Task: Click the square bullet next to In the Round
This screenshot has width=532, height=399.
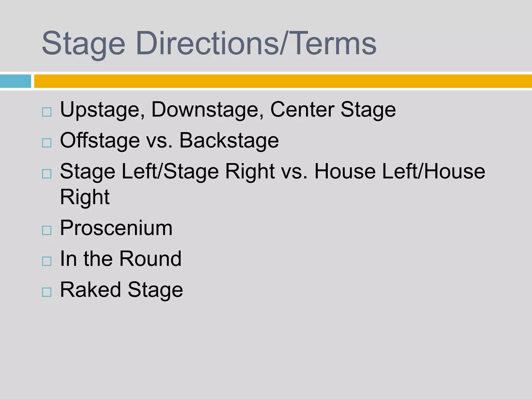Action: pyautogui.click(x=47, y=261)
